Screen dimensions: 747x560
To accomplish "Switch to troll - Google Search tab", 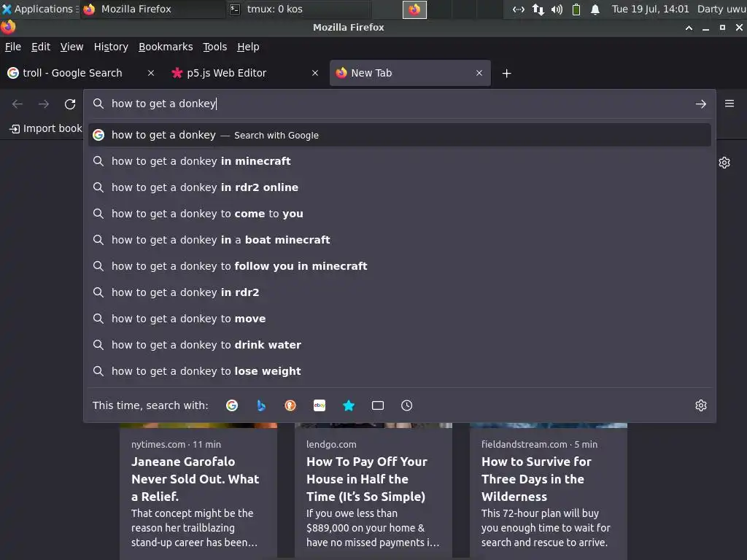I will [x=81, y=73].
